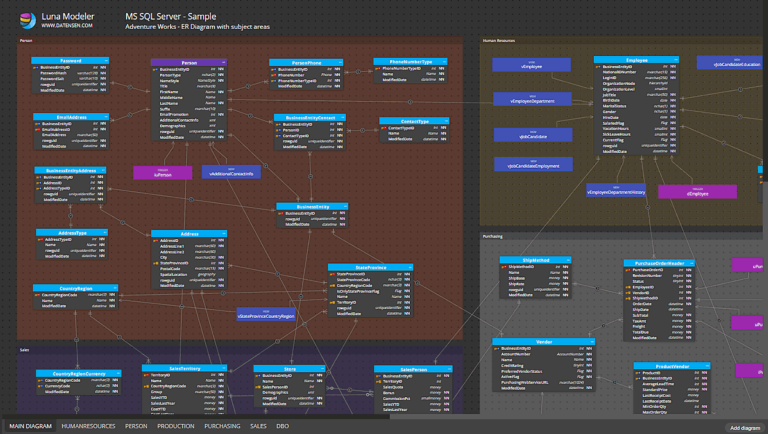Image resolution: width=768 pixels, height=434 pixels.
Task: Click the vAdditionalContactInfo view node
Action: 231,172
